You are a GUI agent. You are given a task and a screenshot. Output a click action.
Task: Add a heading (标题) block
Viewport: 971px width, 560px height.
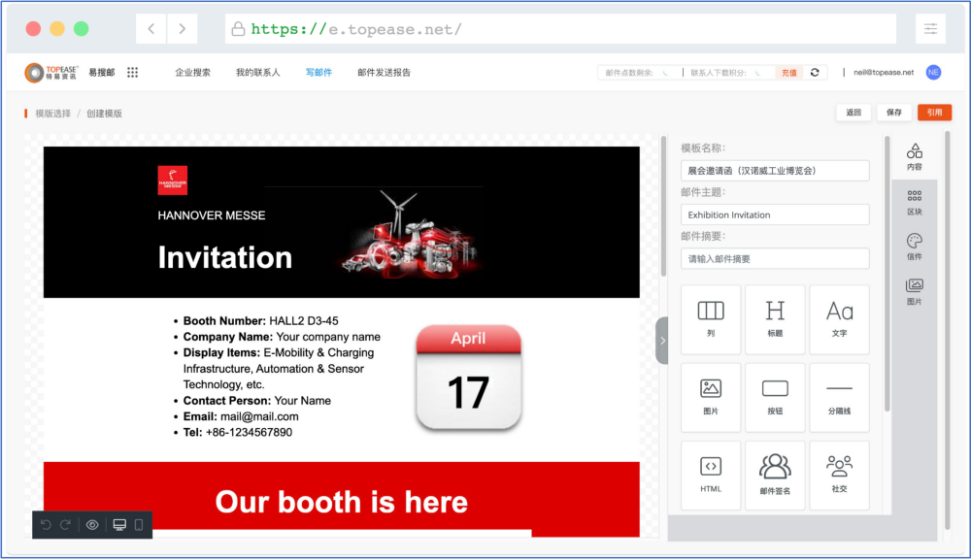click(775, 319)
